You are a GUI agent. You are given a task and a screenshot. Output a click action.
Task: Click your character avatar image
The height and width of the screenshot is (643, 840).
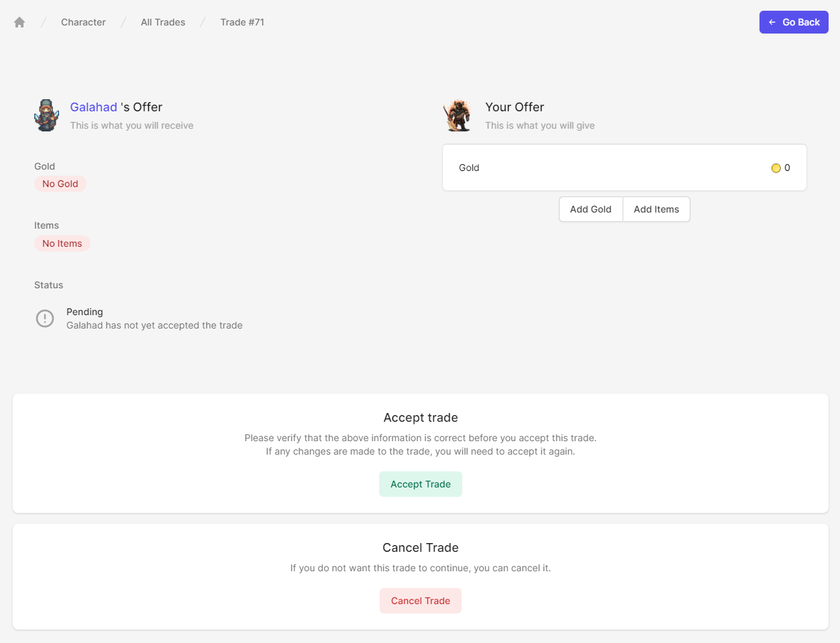458,115
